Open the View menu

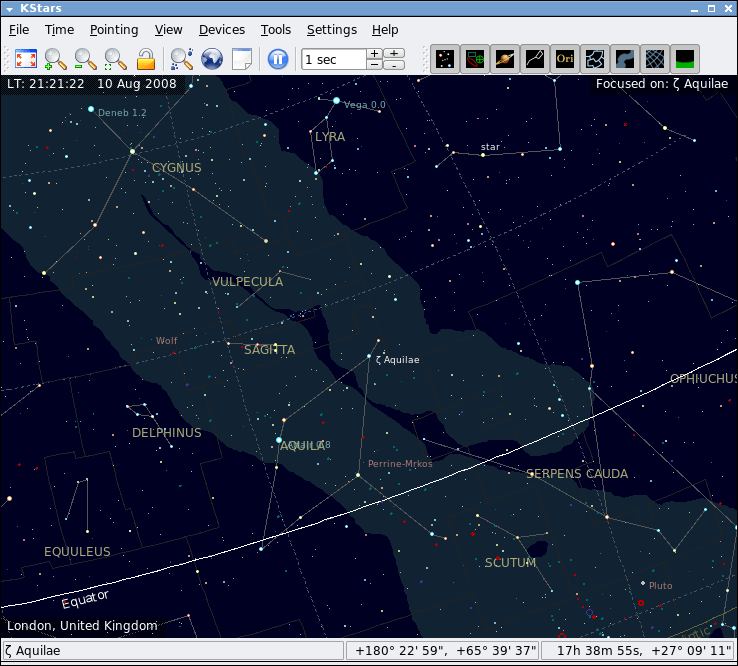click(x=168, y=30)
